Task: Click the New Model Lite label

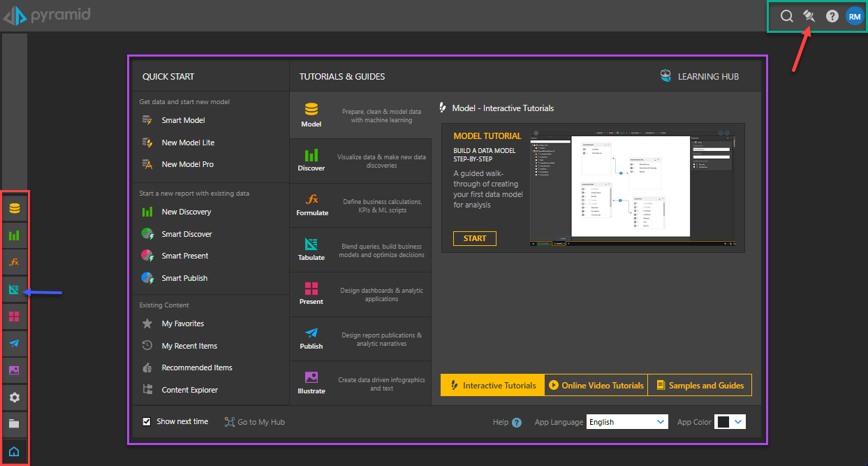Action: point(188,143)
